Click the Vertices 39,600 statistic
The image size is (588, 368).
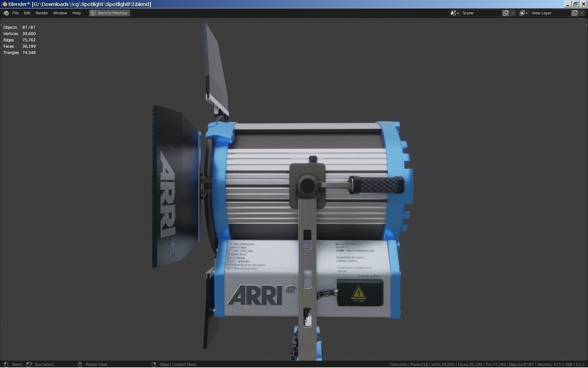(20, 34)
